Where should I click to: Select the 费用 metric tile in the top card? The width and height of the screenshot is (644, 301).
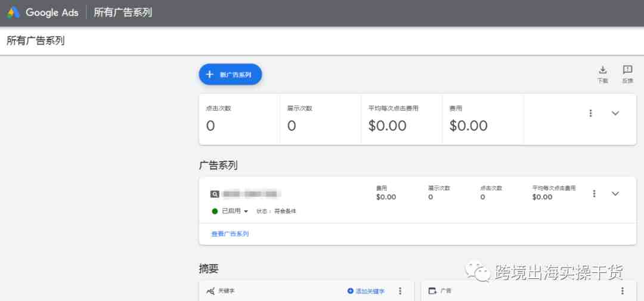482,119
